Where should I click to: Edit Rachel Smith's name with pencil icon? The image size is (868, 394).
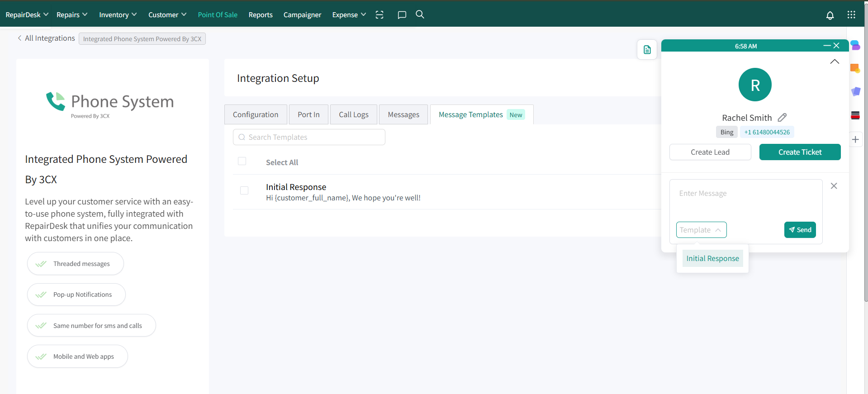click(x=782, y=118)
